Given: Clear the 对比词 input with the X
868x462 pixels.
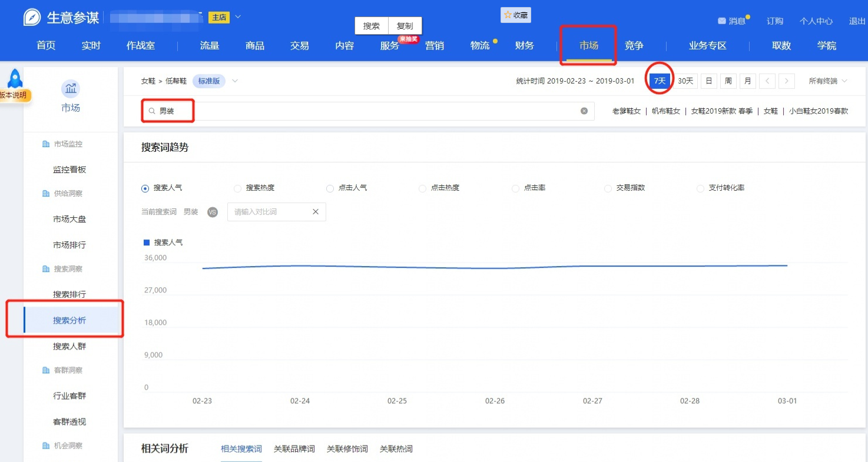Looking at the screenshot, I should (316, 212).
